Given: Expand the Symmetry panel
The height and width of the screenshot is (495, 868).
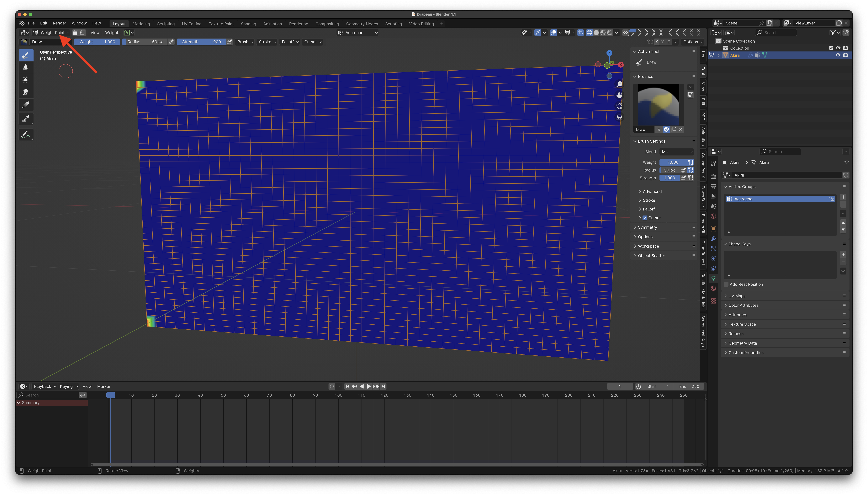Looking at the screenshot, I should [x=647, y=227].
